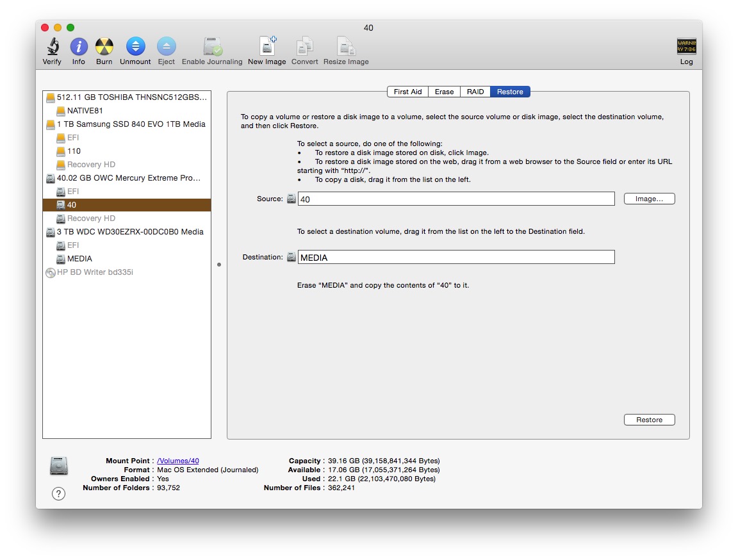Click the Eject toolbar icon
Screen dimensions: 738x560
[x=166, y=47]
